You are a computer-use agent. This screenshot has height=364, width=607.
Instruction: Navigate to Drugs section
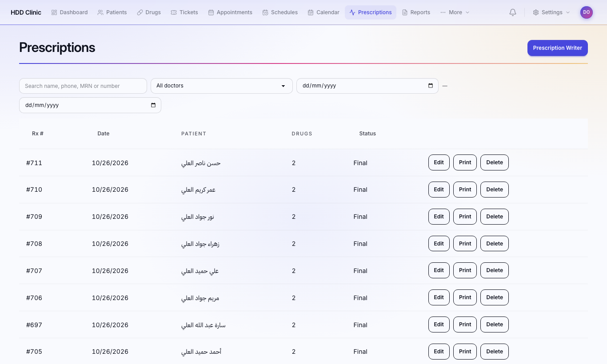click(149, 12)
